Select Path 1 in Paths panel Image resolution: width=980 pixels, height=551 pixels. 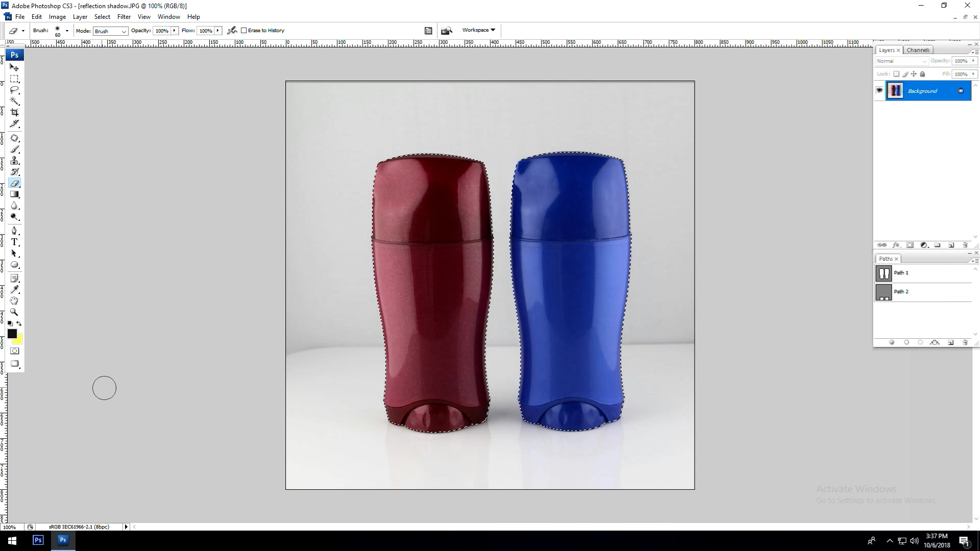[x=923, y=273]
